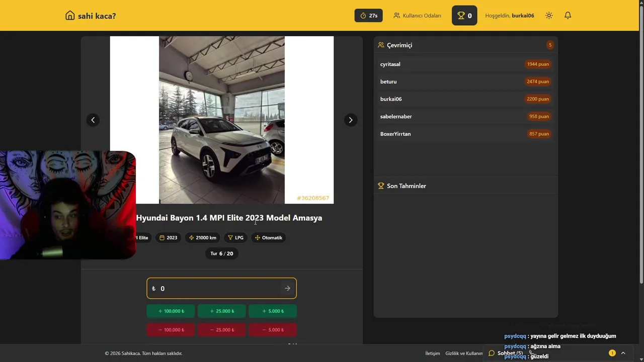The height and width of the screenshot is (362, 644).
Task: Subtract 25.000 ₺ from the guess
Action: tap(222, 330)
